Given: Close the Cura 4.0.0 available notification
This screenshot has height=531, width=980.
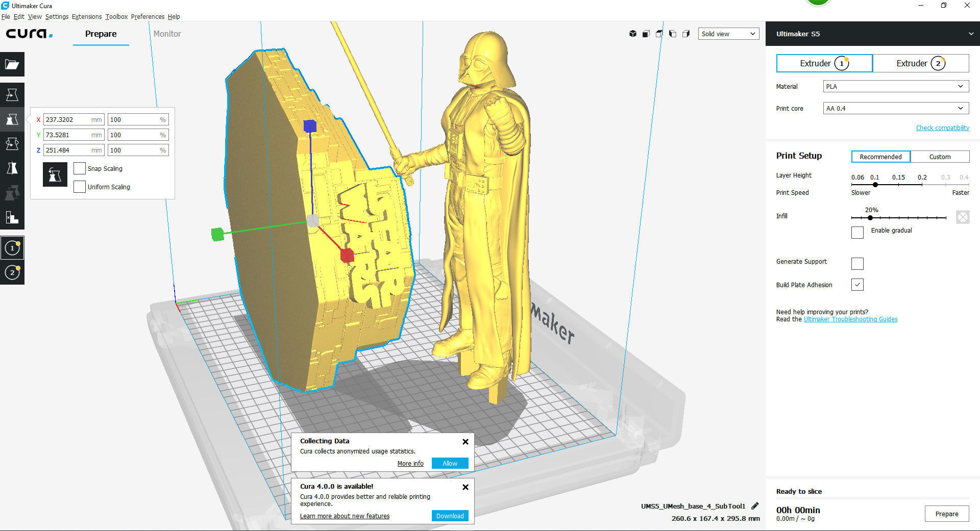Looking at the screenshot, I should (x=465, y=487).
